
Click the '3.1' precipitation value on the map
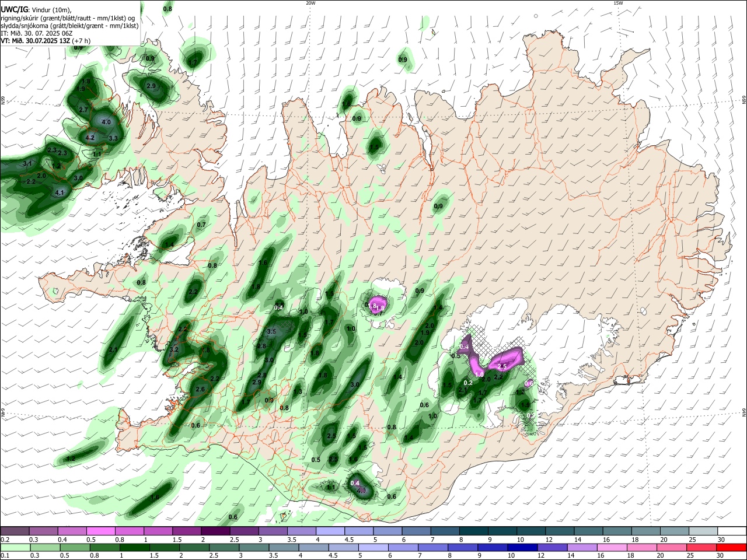27,164
